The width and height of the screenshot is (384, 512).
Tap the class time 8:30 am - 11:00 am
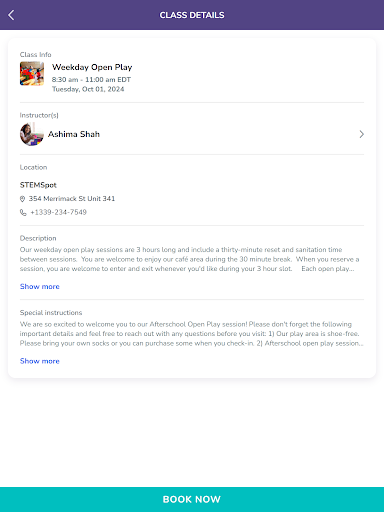pyautogui.click(x=91, y=80)
